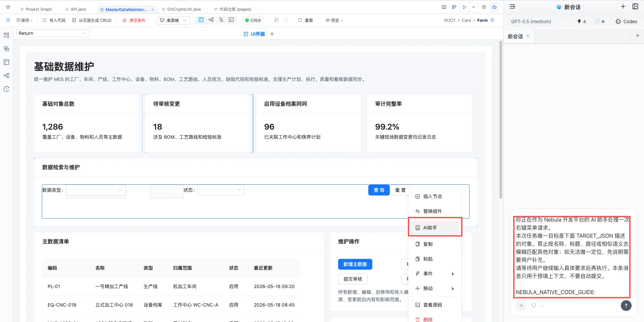The image size is (644, 322).
Task: Choose AI助手 from the context menu
Action: pyautogui.click(x=435, y=228)
